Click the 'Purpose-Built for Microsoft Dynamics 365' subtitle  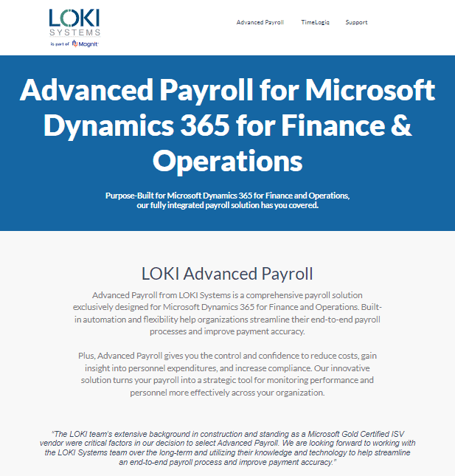pos(227,200)
